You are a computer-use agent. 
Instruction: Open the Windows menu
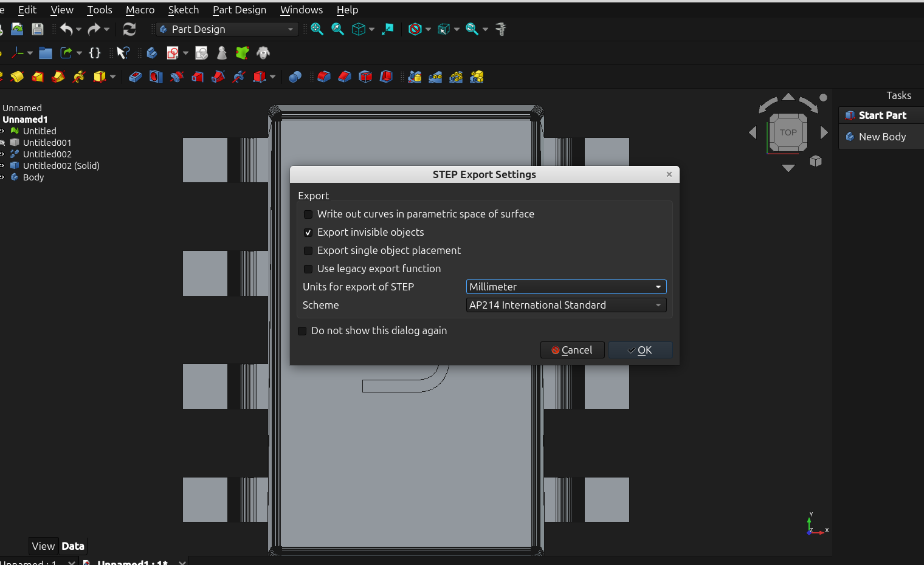click(x=302, y=10)
